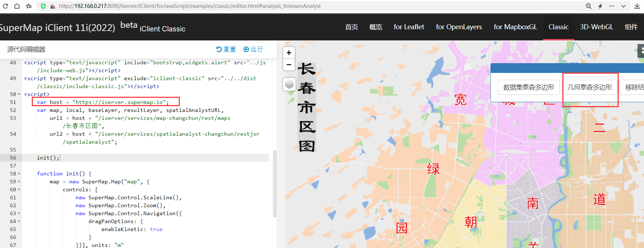This screenshot has width=644, height=248.
Task: Switch to the for OpenLayers tab
Action: [459, 27]
